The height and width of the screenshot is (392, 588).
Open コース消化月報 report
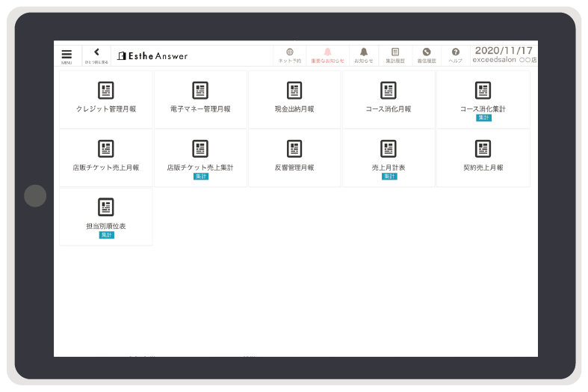click(x=389, y=98)
